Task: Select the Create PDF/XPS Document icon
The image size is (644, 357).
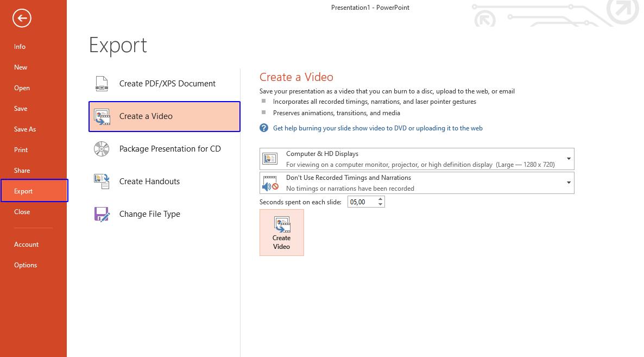Action: [102, 83]
